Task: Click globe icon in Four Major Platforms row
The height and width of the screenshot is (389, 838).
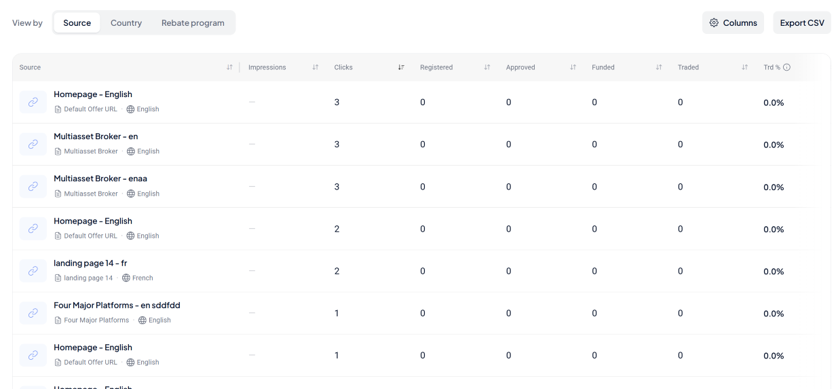Action: [142, 320]
